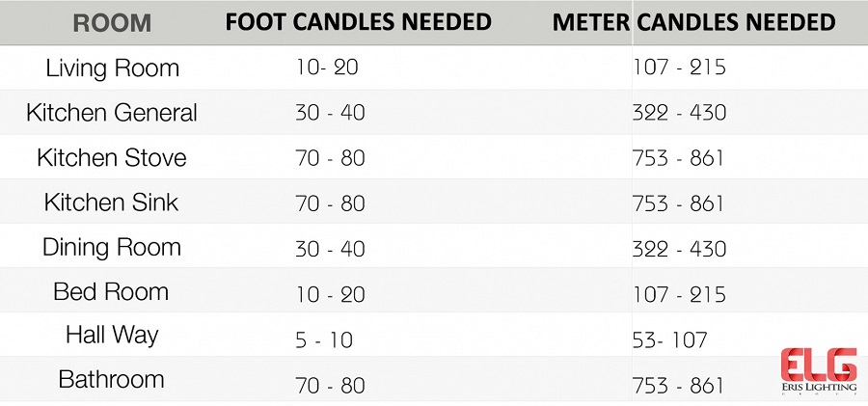868x406 pixels.
Task: Select the Hall Way row label
Action: (111, 336)
